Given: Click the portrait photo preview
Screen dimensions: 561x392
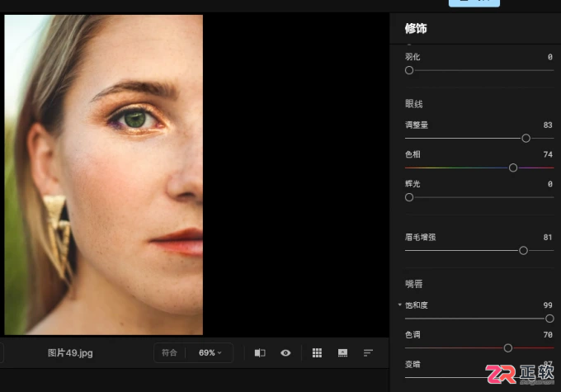Looking at the screenshot, I should pos(103,175).
